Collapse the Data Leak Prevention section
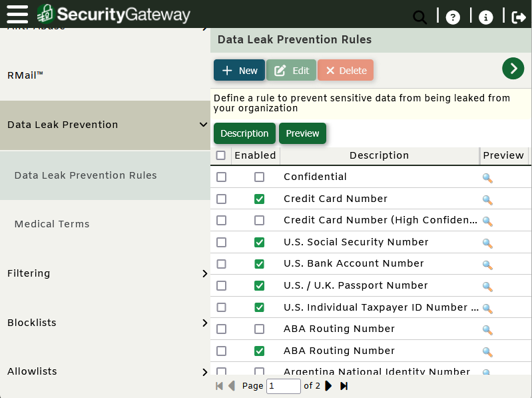 click(204, 125)
